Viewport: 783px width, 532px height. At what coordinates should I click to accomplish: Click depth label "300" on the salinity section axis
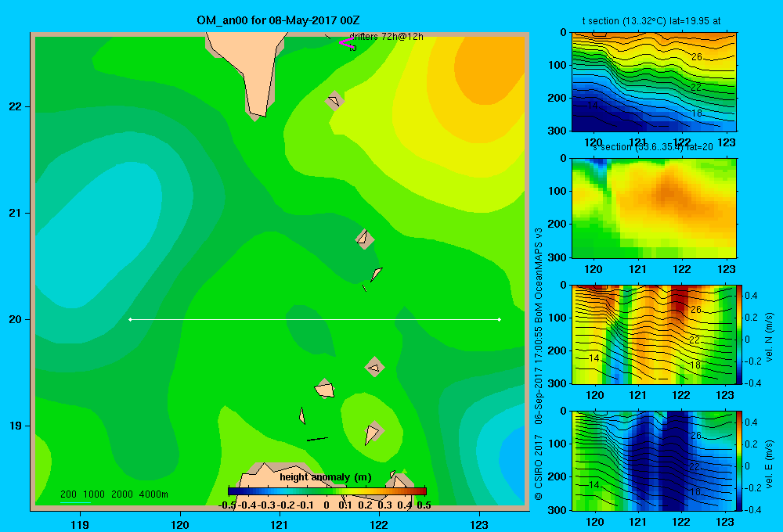coord(557,257)
